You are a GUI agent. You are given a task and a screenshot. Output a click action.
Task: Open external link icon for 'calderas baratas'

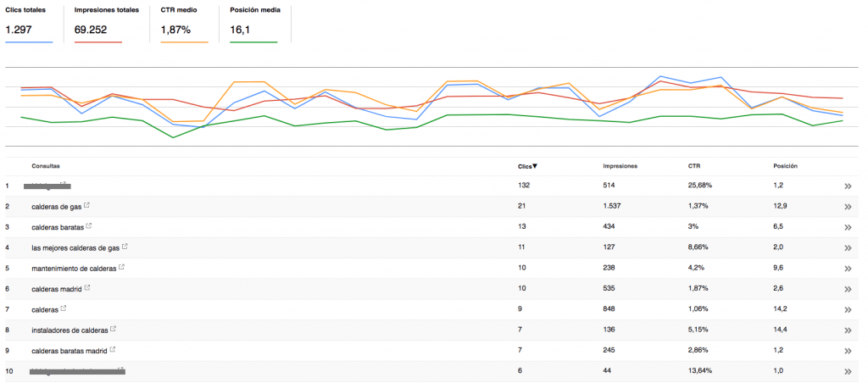tap(89, 226)
